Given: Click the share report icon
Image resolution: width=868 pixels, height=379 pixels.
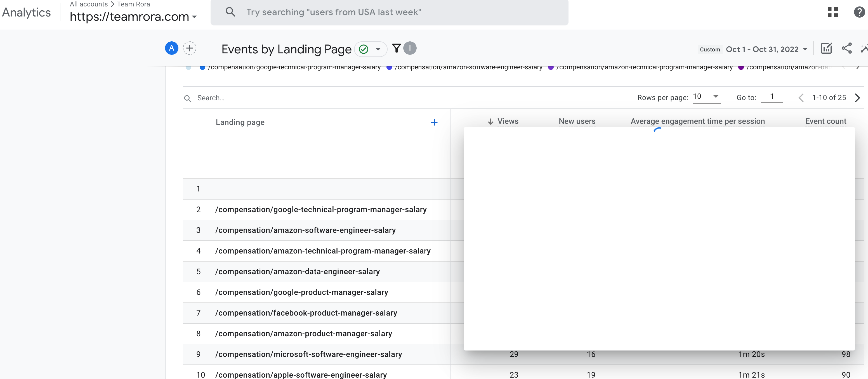Looking at the screenshot, I should (x=847, y=49).
